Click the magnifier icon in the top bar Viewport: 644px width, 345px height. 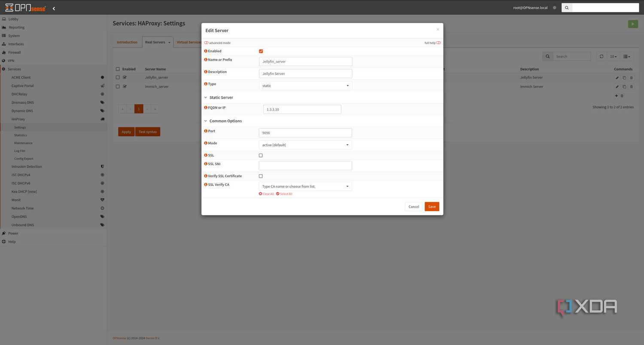pos(567,8)
